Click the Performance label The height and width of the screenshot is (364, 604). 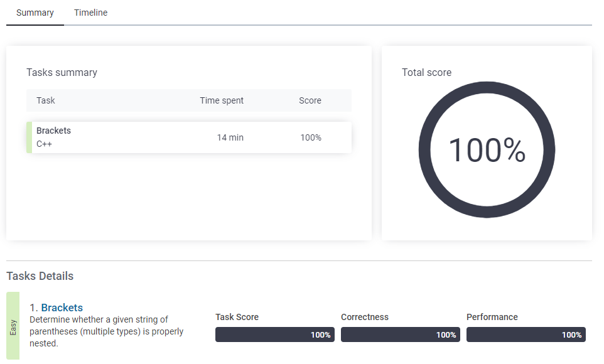pos(492,317)
